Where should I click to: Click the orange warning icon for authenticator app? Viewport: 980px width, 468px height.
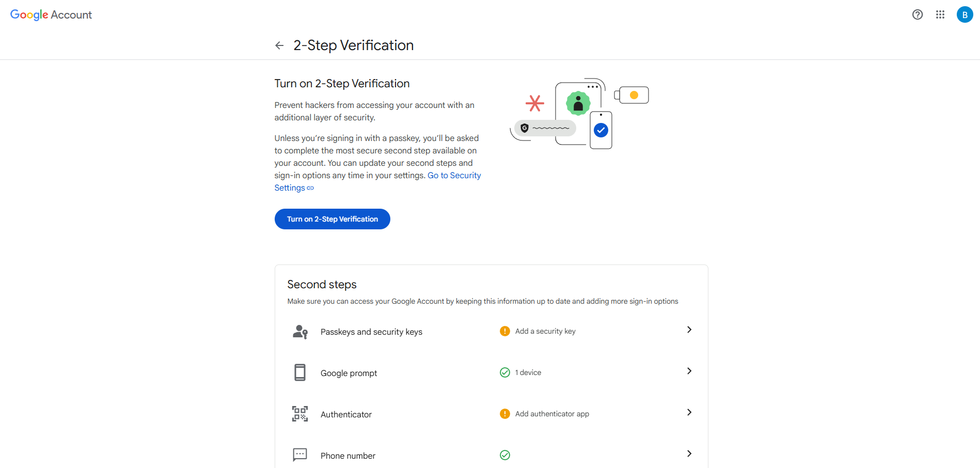click(504, 414)
